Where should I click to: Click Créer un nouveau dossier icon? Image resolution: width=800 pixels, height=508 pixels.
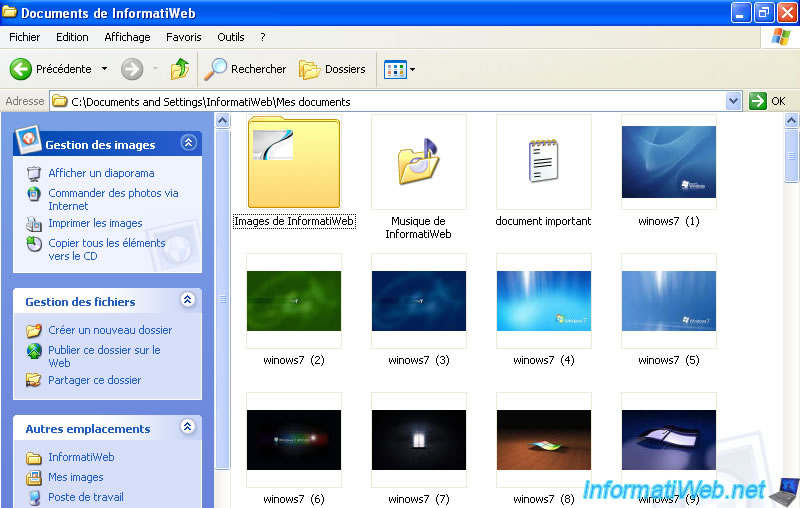(34, 331)
